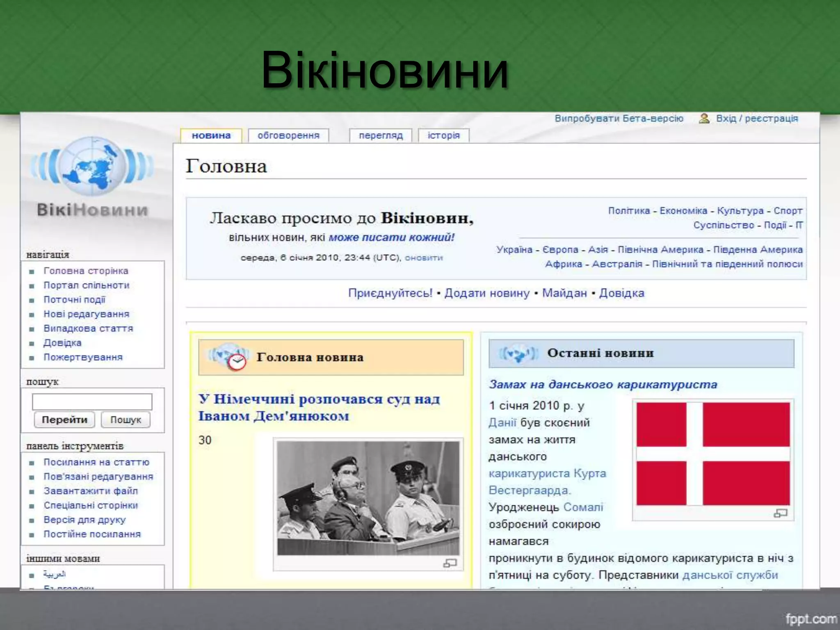Click the Приєднуйтесь! link
Viewport: 840px width, 630px height.
tap(390, 293)
